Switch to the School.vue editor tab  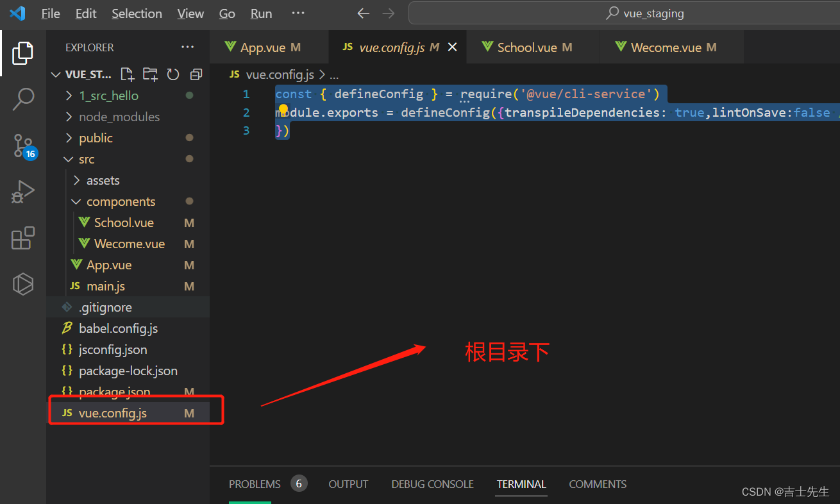click(533, 47)
